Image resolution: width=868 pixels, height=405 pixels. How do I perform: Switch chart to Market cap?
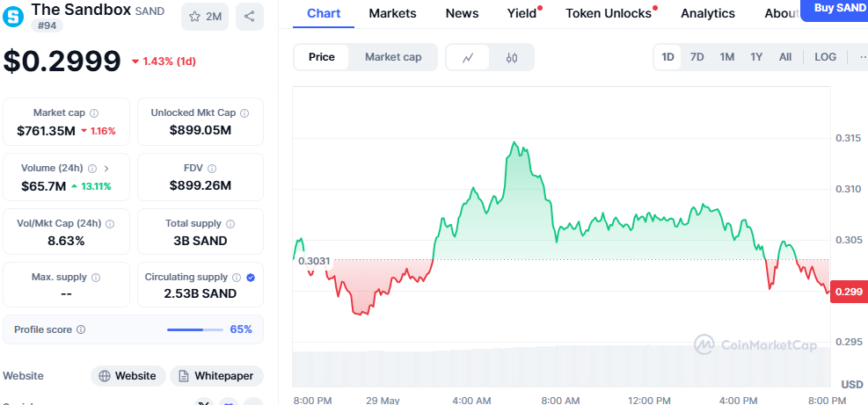393,57
